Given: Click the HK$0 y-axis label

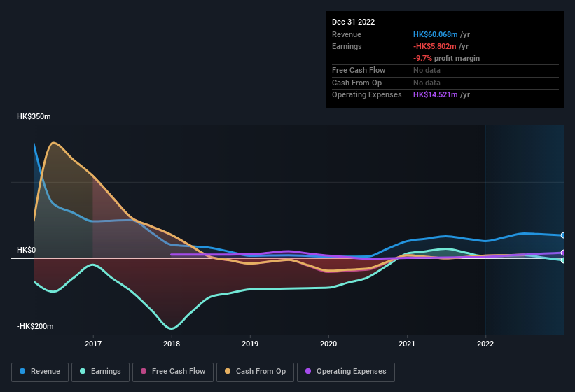Looking at the screenshot, I should click(27, 250).
